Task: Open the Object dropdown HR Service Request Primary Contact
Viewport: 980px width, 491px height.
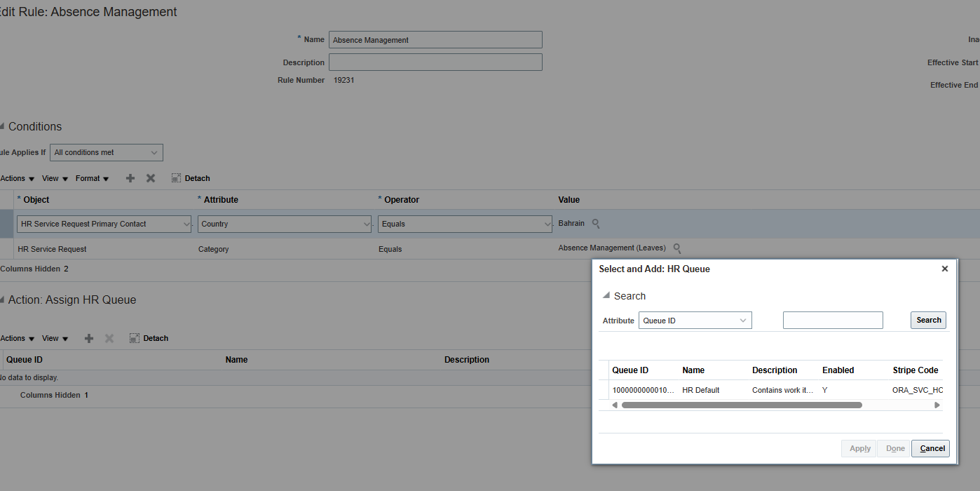Action: (104, 224)
